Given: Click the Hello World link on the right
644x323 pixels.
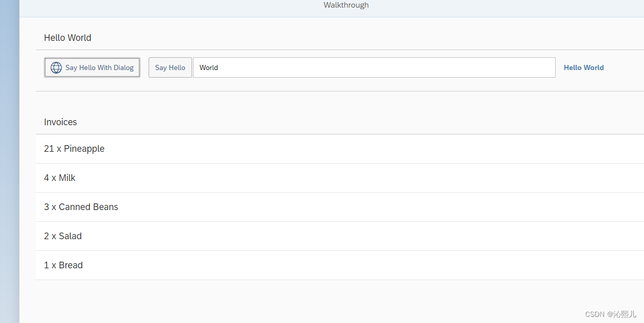Looking at the screenshot, I should click(x=584, y=67).
